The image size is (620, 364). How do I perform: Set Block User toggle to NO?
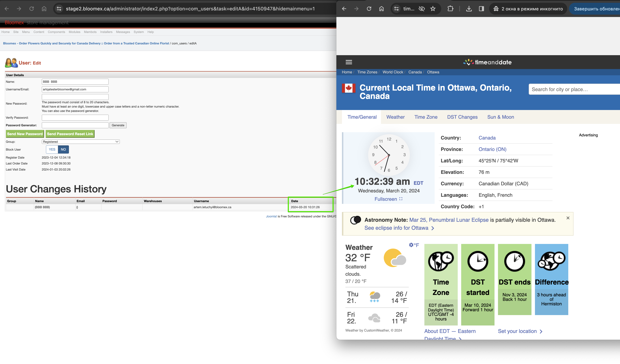click(63, 149)
